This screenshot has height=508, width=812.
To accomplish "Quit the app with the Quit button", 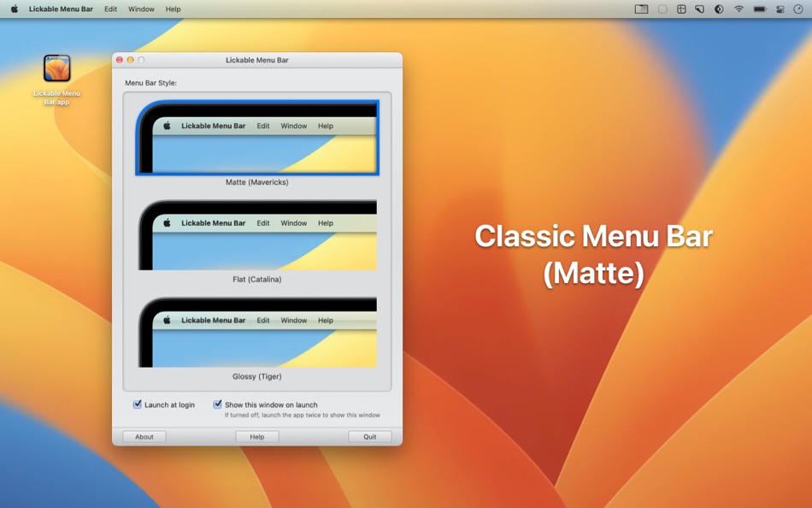I will pyautogui.click(x=369, y=436).
